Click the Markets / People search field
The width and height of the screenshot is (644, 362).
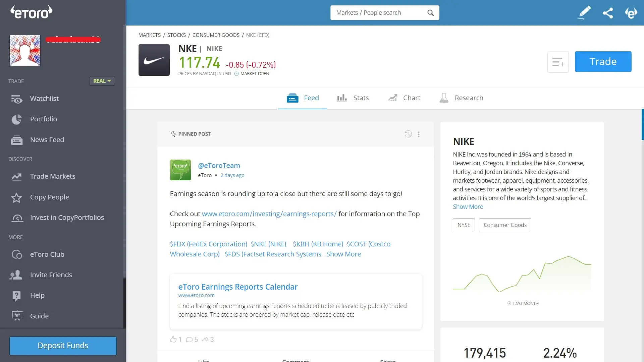tap(376, 12)
